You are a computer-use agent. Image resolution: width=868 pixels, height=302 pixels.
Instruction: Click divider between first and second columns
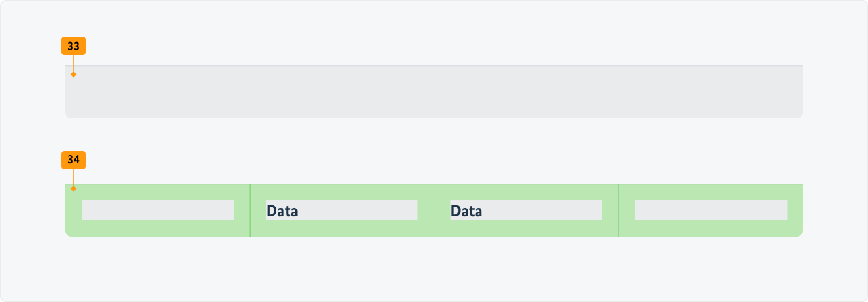pyautogui.click(x=250, y=210)
